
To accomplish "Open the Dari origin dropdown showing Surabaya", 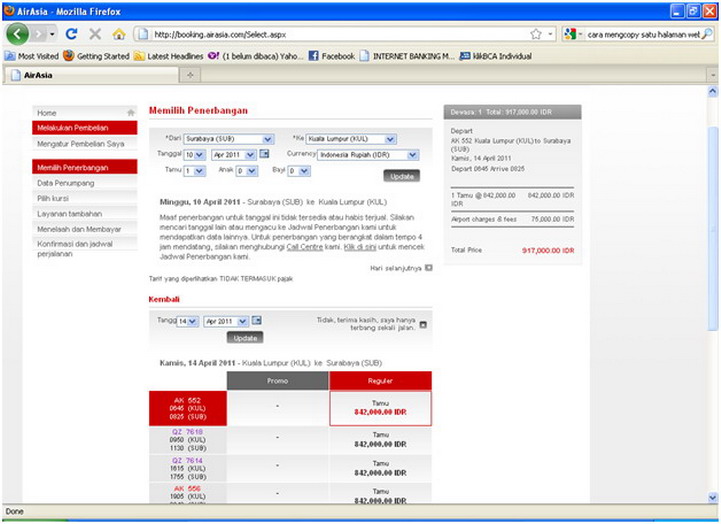I will tap(229, 139).
